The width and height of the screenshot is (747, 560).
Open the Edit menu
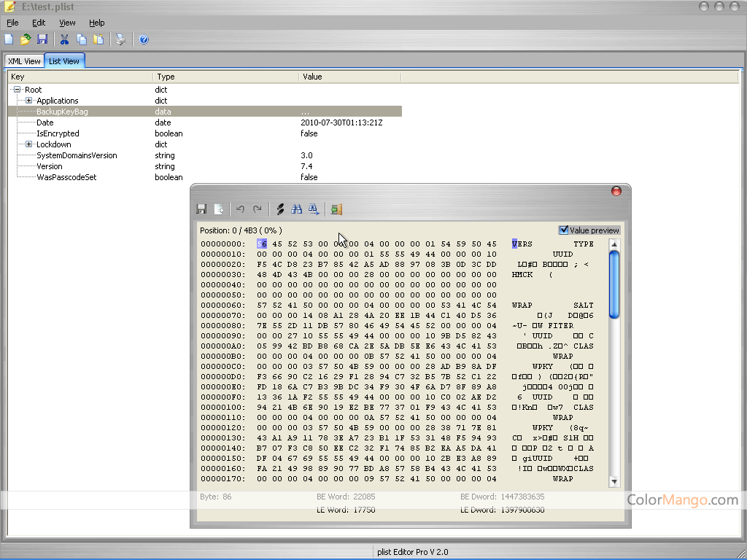point(39,23)
